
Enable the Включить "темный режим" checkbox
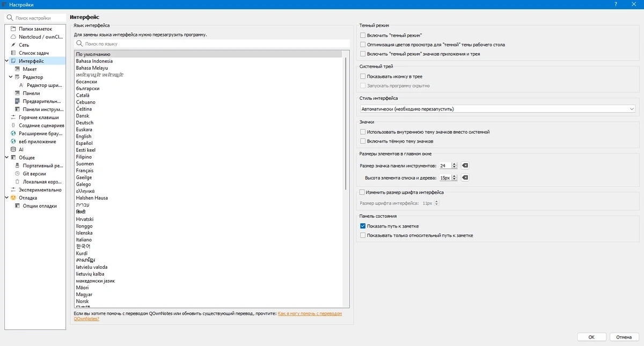point(363,35)
